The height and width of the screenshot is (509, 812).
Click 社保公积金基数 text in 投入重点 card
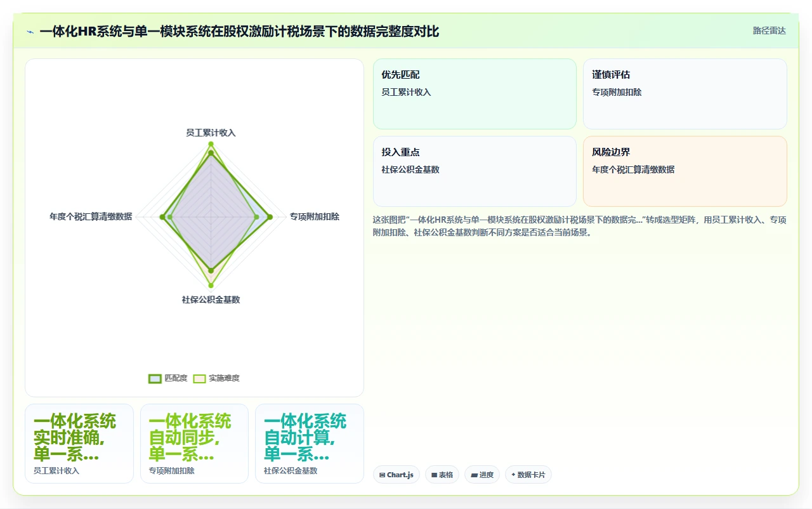click(x=410, y=169)
